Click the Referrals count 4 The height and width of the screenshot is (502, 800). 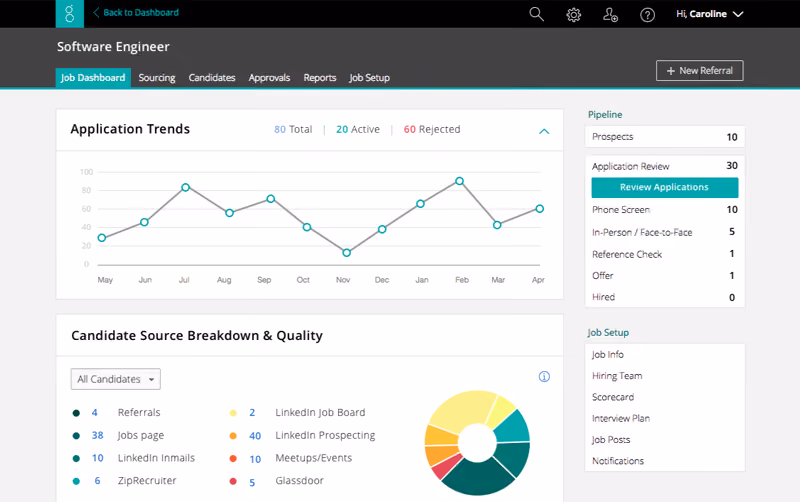pyautogui.click(x=94, y=412)
